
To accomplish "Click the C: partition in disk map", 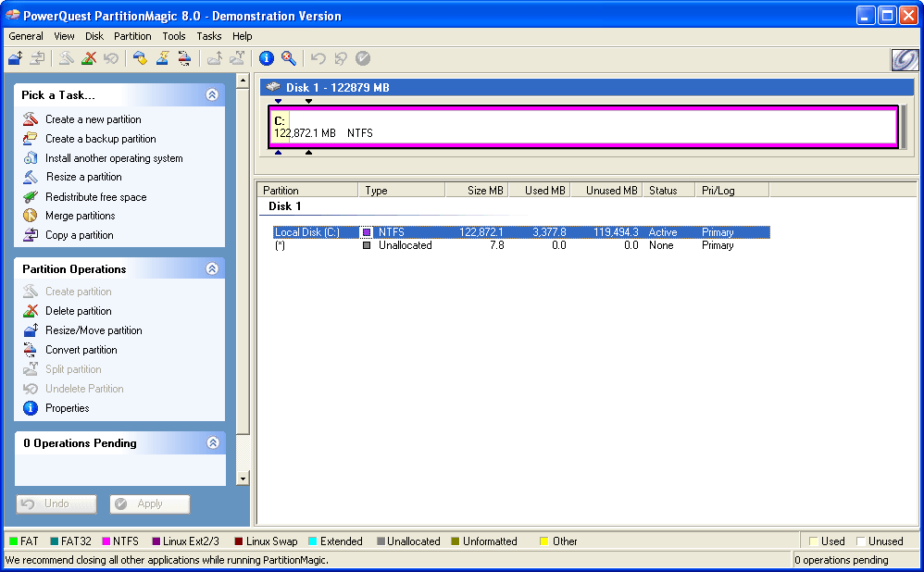I will [x=583, y=127].
